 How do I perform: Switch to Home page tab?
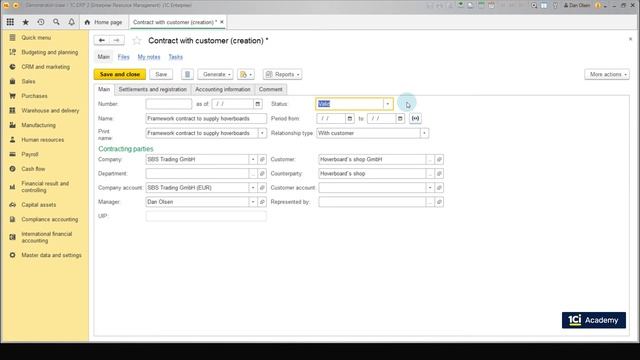(x=104, y=22)
